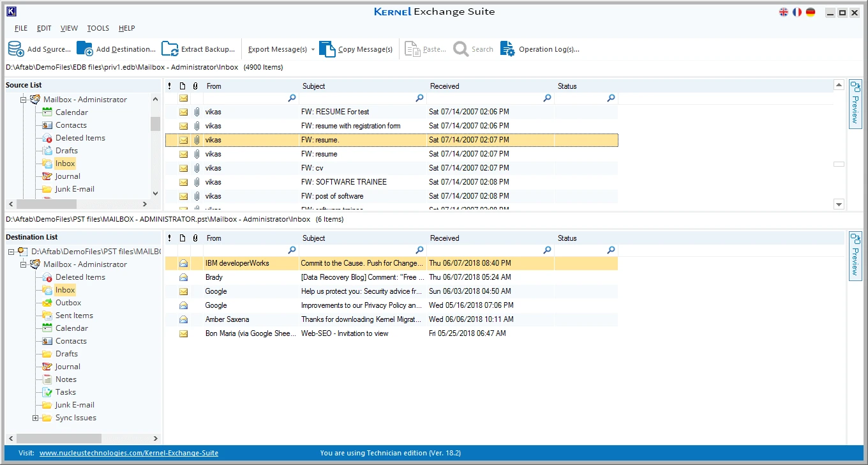Click the Copy Message(s) icon
The width and height of the screenshot is (868, 465).
327,49
